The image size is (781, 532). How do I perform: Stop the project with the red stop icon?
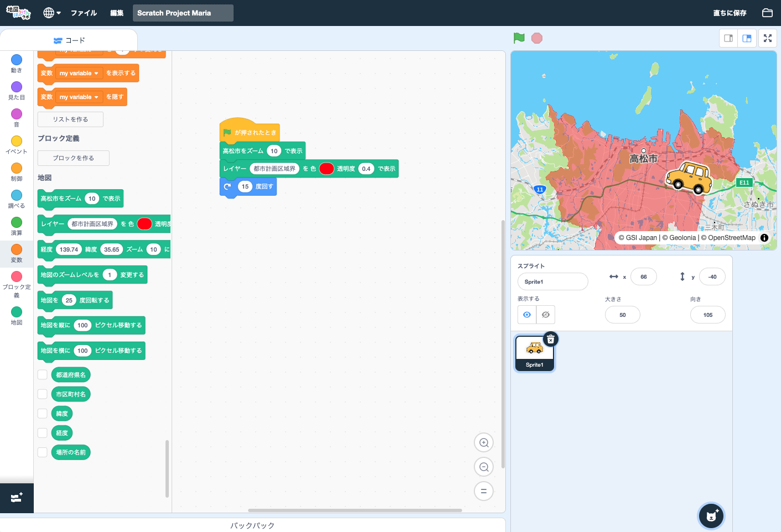536,38
